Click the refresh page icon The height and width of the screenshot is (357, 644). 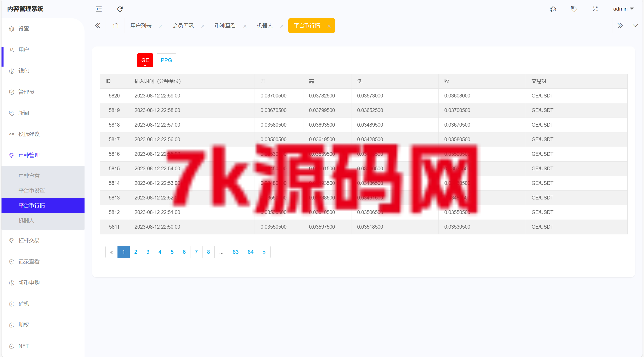pos(120,9)
